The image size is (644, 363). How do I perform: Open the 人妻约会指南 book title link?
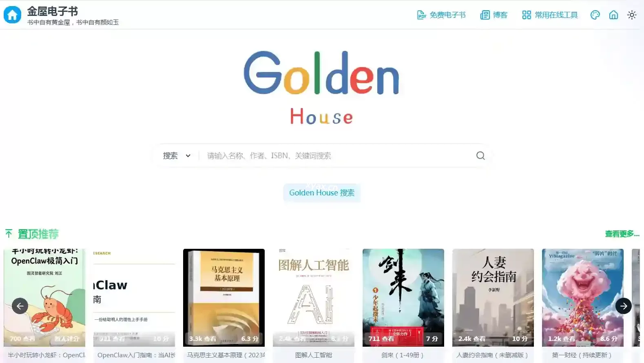(x=492, y=355)
